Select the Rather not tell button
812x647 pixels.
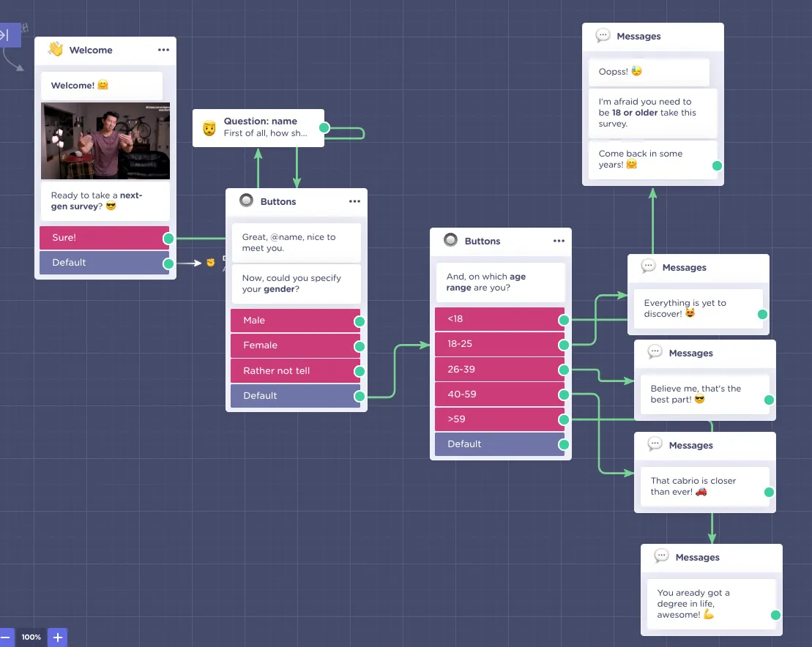[x=293, y=371]
